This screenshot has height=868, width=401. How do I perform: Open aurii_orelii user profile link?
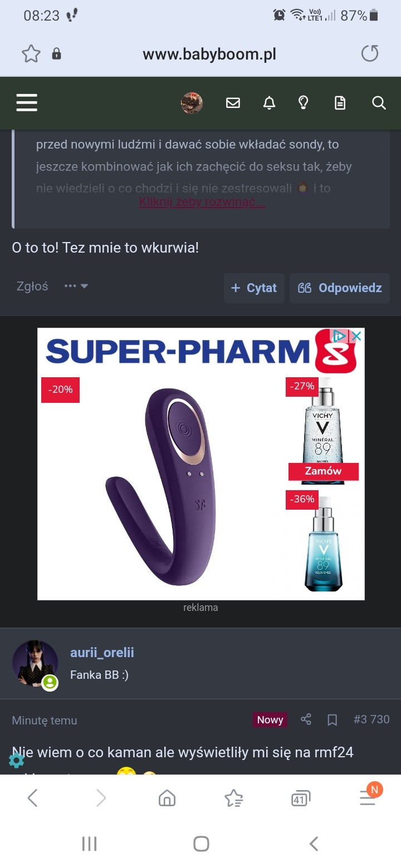[x=102, y=653]
